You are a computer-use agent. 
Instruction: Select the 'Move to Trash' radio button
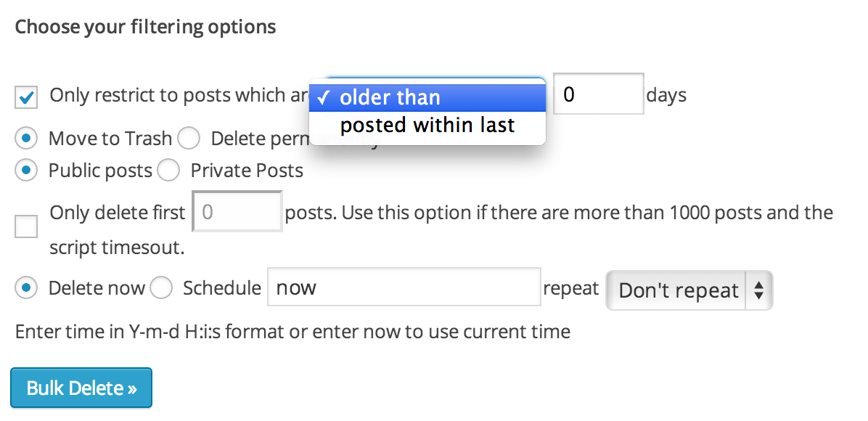pyautogui.click(x=26, y=138)
